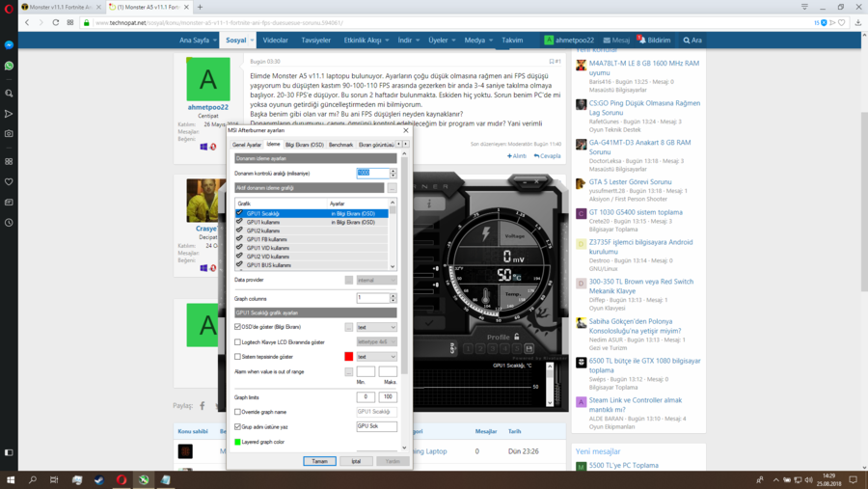The height and width of the screenshot is (489, 868).
Task: Open the Videolar menu item
Action: click(x=275, y=41)
